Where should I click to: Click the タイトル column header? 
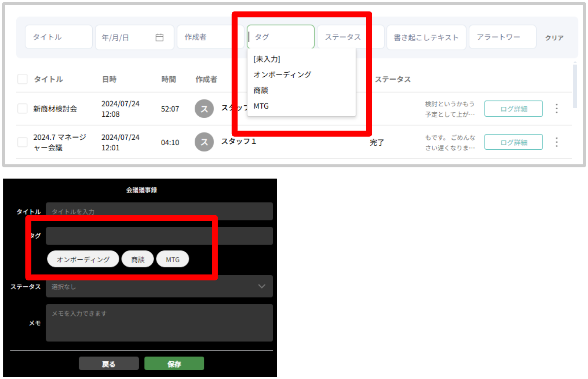49,79
